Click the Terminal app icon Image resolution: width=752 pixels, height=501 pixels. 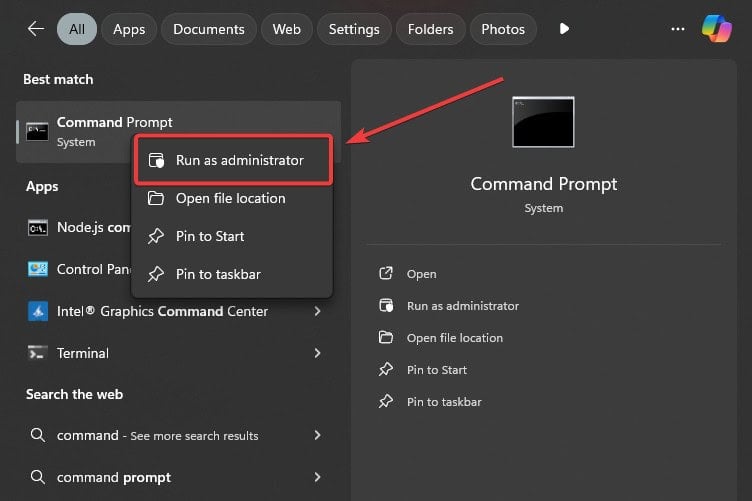[x=37, y=353]
